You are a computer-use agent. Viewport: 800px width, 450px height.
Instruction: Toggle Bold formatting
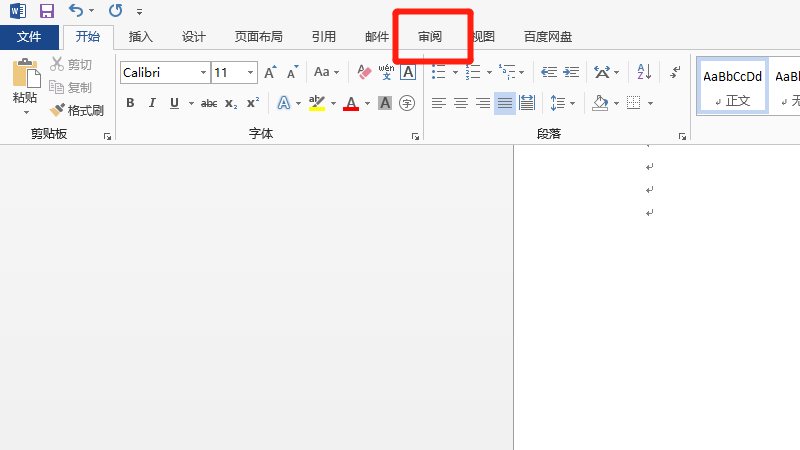(x=130, y=103)
